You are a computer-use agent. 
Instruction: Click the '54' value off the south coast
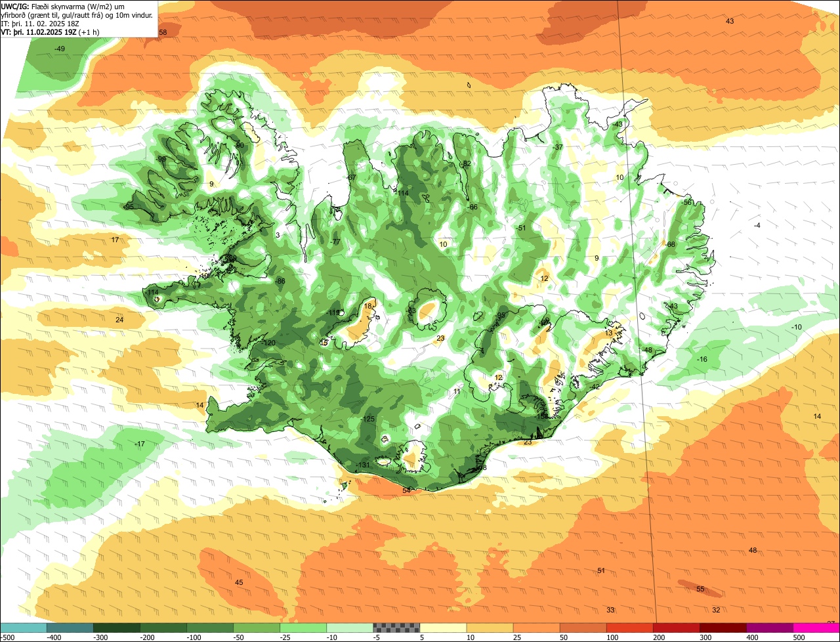pyautogui.click(x=406, y=490)
